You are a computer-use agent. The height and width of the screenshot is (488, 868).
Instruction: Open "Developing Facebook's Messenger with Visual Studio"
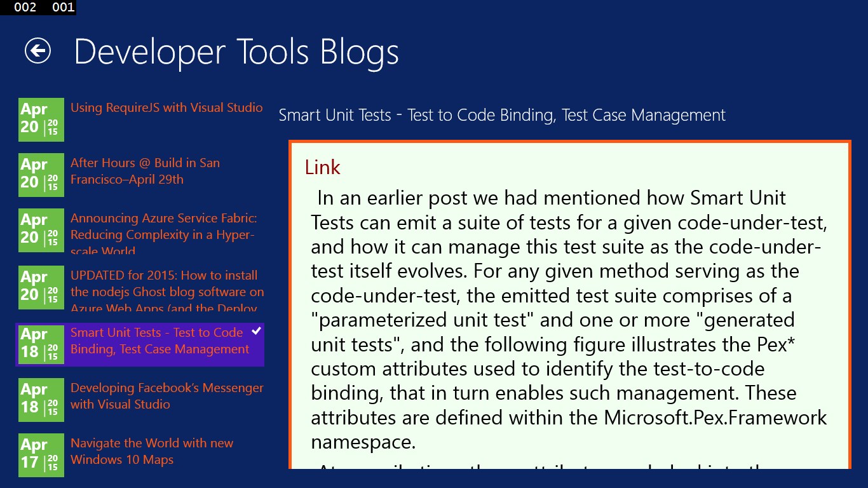166,395
